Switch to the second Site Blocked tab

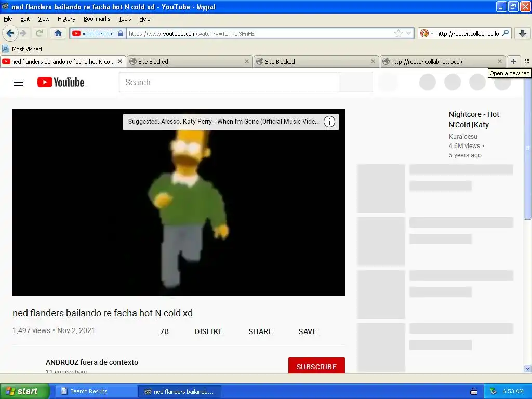coord(316,62)
